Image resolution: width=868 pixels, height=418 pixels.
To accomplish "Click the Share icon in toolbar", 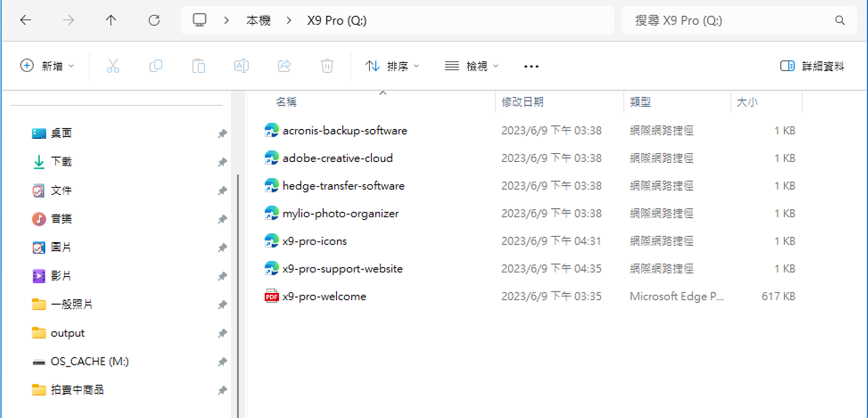I will click(x=284, y=66).
